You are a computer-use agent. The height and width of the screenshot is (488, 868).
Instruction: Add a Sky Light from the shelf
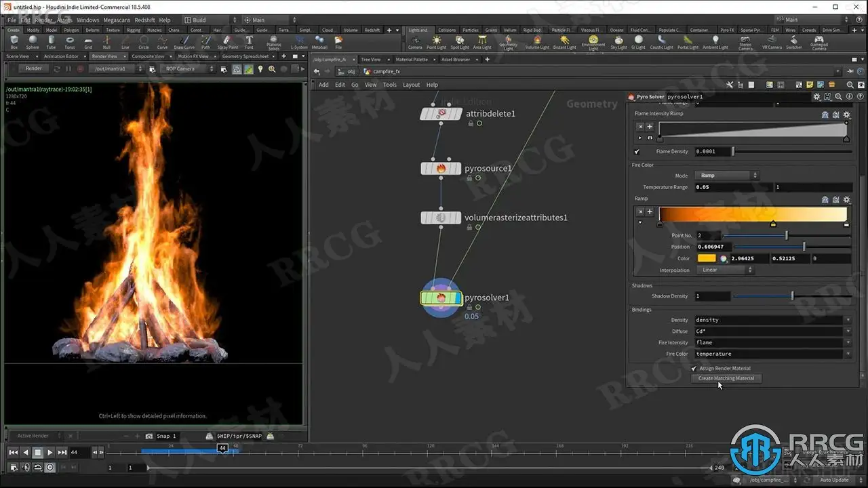pyautogui.click(x=619, y=43)
